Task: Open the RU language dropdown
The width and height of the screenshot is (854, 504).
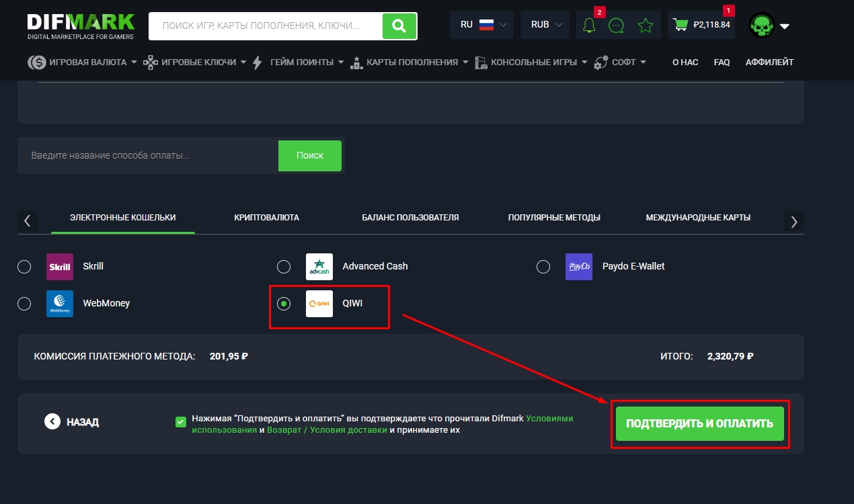Action: pos(481,25)
